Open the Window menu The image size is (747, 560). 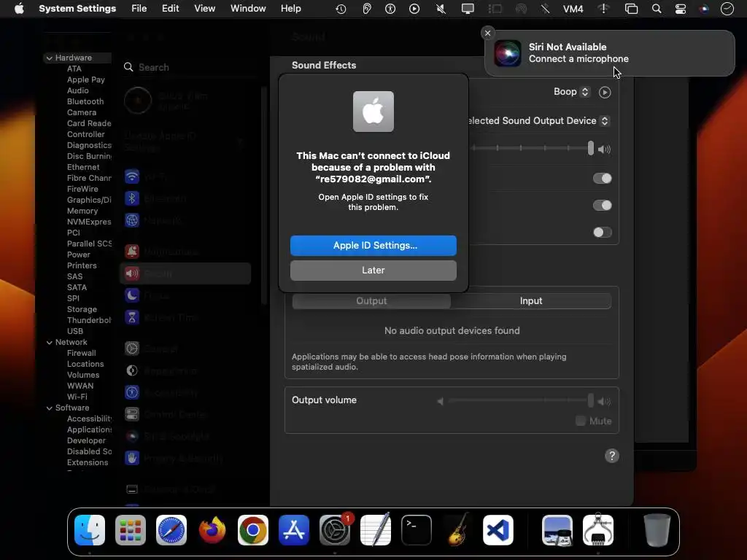click(248, 9)
